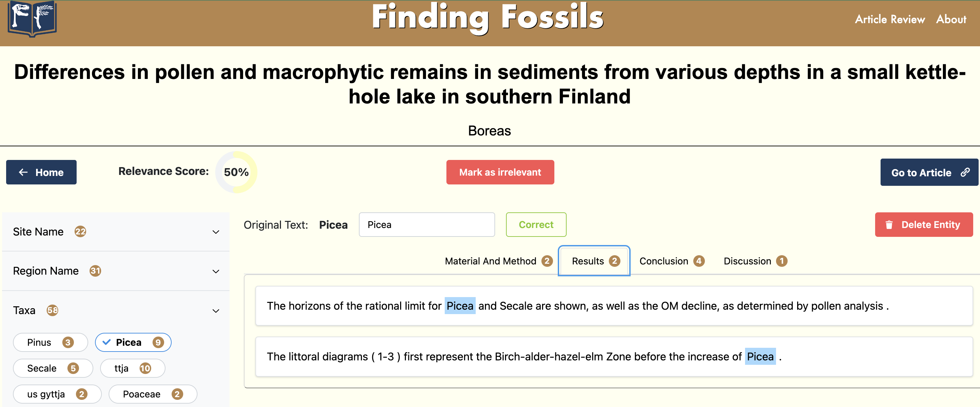This screenshot has height=407, width=980.
Task: Click the Picea text input field
Action: 426,225
